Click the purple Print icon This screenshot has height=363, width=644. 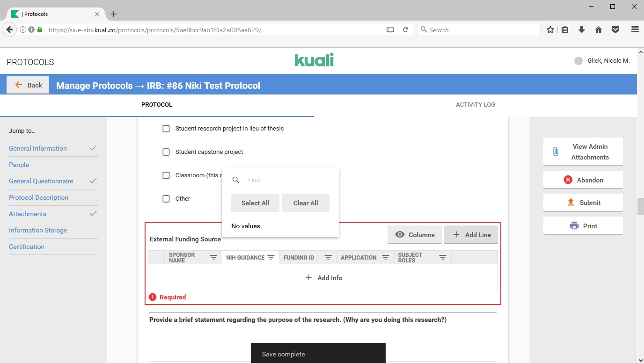pyautogui.click(x=574, y=226)
